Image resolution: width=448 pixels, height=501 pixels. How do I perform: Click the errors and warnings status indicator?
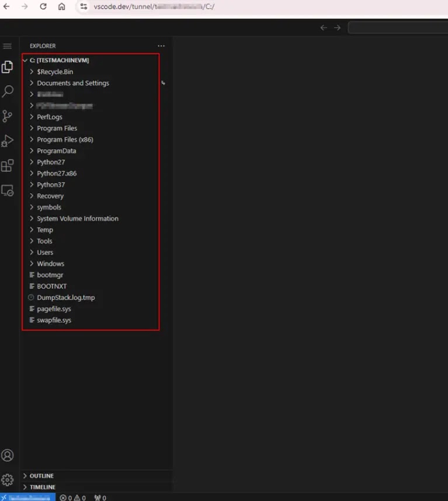(73, 497)
